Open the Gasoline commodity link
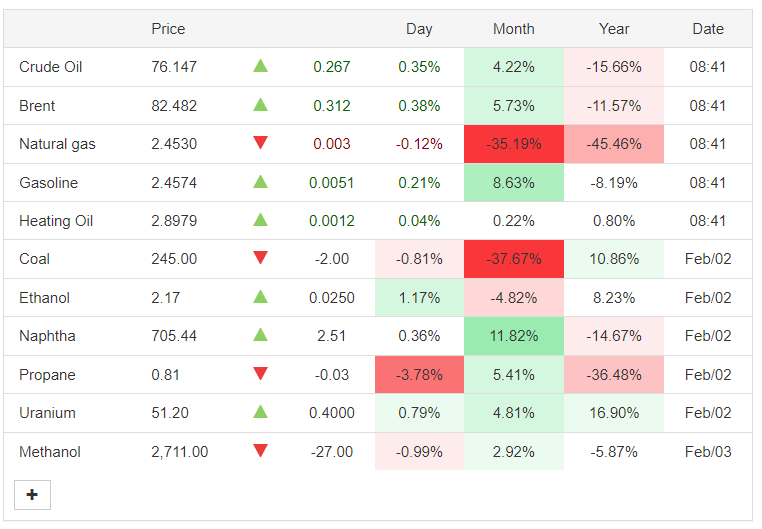This screenshot has width=762, height=529. pos(49,183)
